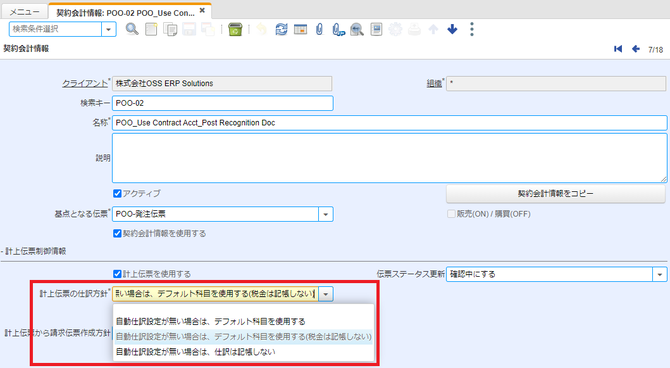The width and height of the screenshot is (670, 368).
Task: Click the greyed-out Print icon
Action: pyautogui.click(x=414, y=29)
